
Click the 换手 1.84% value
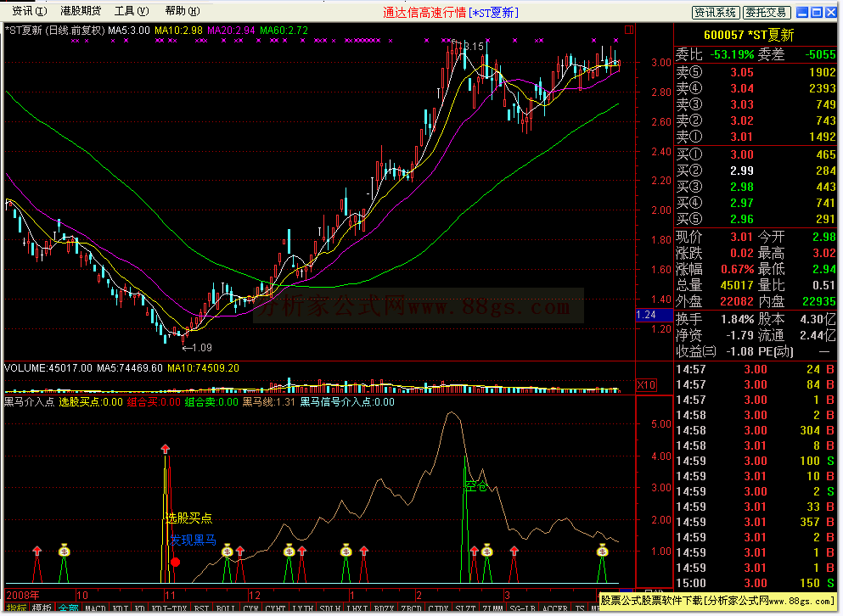pyautogui.click(x=737, y=319)
